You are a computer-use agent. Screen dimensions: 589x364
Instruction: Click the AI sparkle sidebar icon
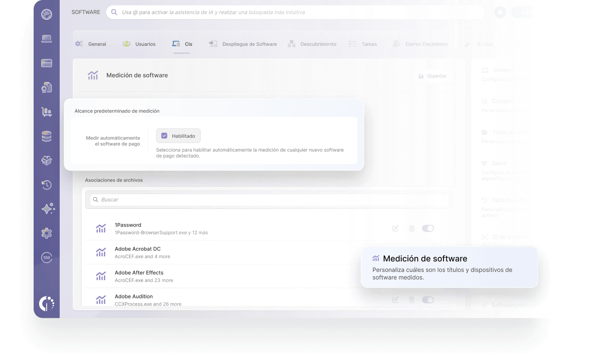(x=48, y=208)
